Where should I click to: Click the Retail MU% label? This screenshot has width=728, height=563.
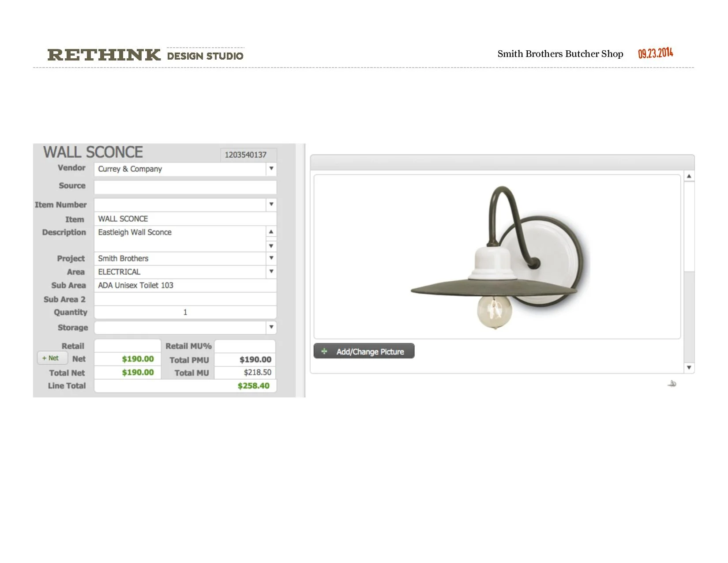click(x=188, y=346)
